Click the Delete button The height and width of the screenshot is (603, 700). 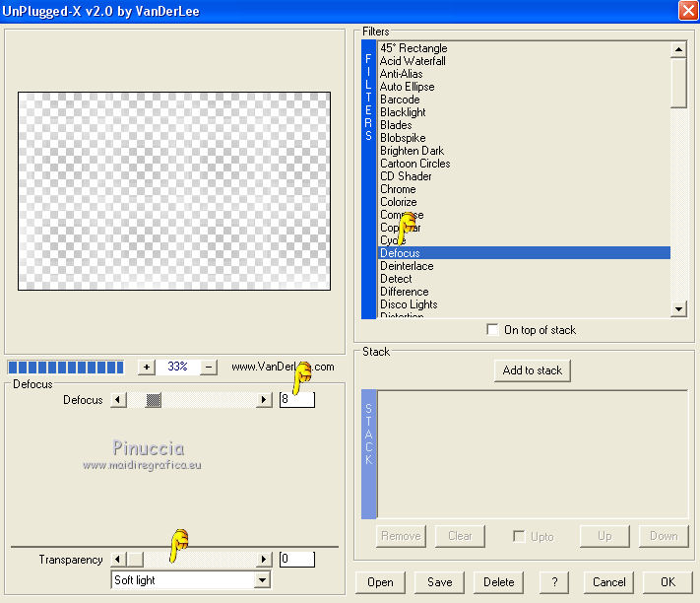pos(498,582)
